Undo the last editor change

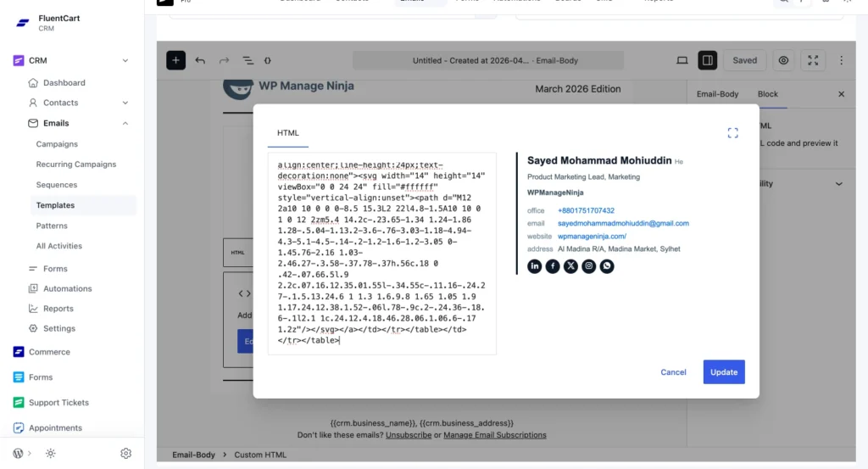coord(200,60)
